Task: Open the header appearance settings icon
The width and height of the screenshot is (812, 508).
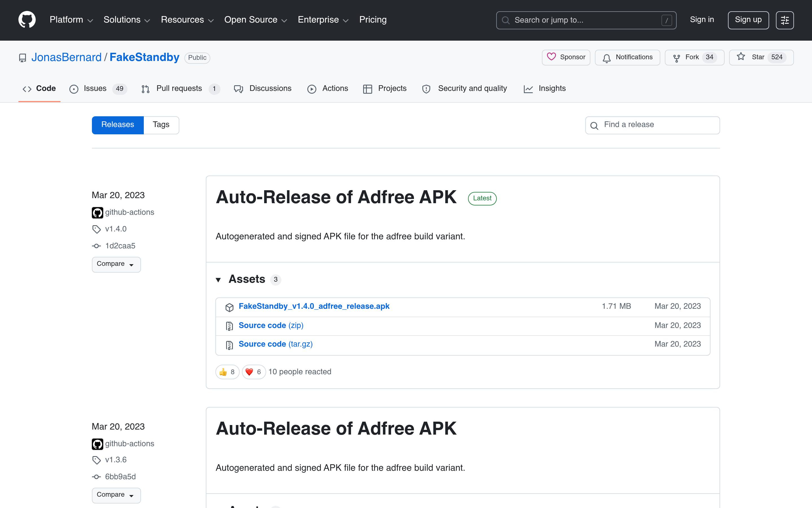Action: (784, 21)
